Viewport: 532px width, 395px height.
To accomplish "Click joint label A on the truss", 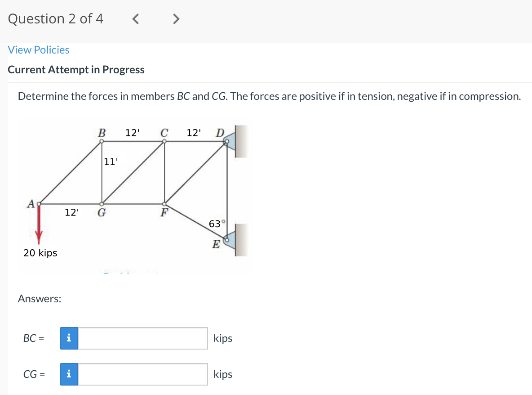I will [x=31, y=204].
